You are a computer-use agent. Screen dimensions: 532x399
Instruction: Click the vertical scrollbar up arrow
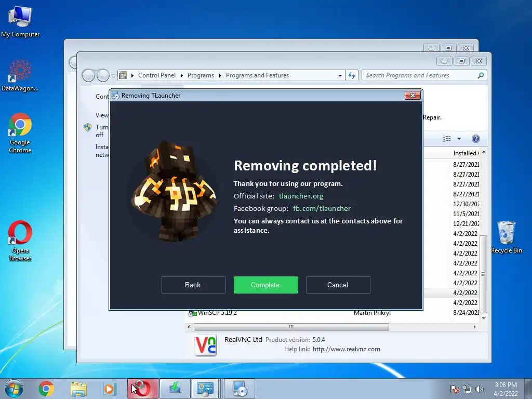[484, 152]
